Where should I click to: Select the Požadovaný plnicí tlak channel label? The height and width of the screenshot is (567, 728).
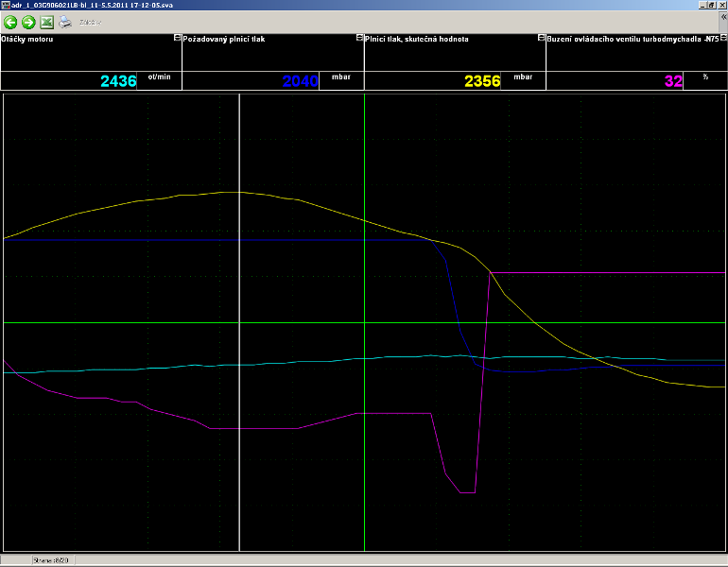224,39
